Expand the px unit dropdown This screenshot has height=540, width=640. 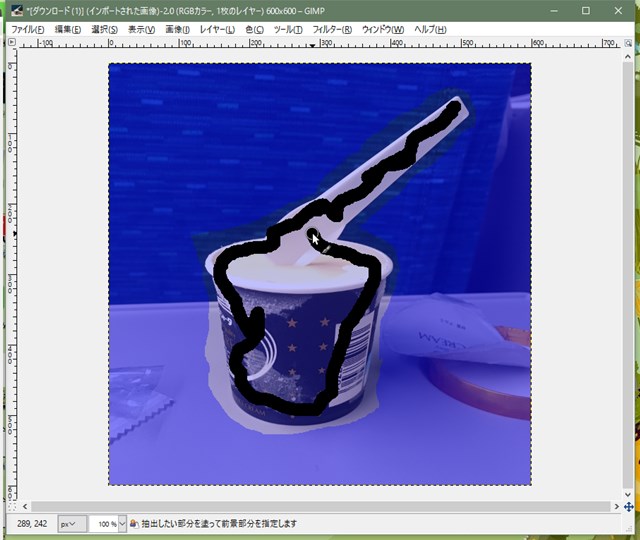70,524
